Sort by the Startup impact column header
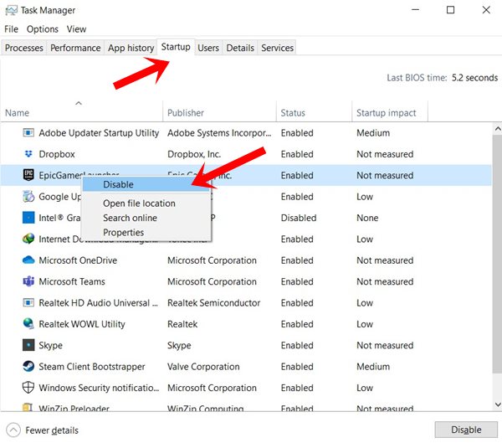 tap(390, 112)
